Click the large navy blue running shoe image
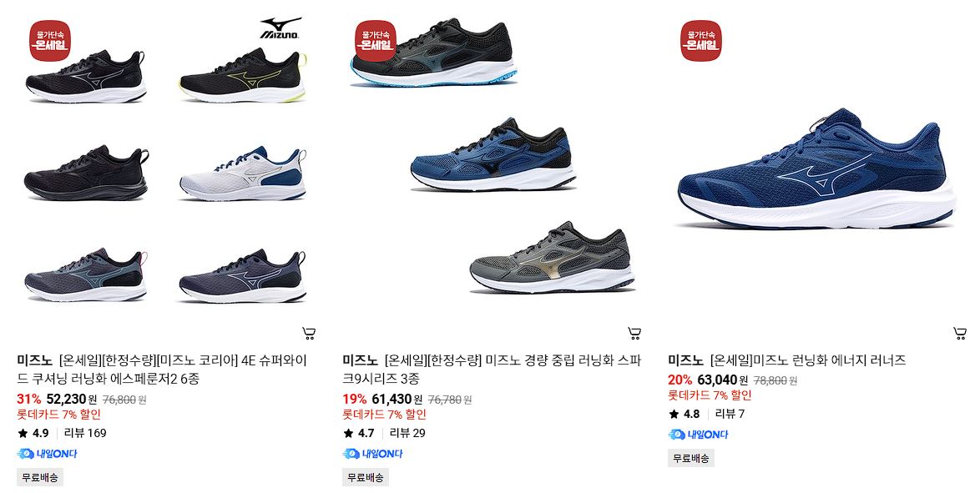The image size is (980, 493). point(817,169)
